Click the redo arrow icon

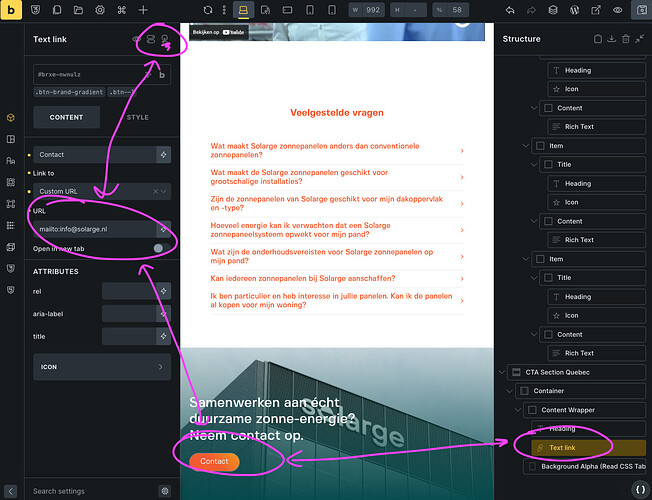(x=531, y=10)
